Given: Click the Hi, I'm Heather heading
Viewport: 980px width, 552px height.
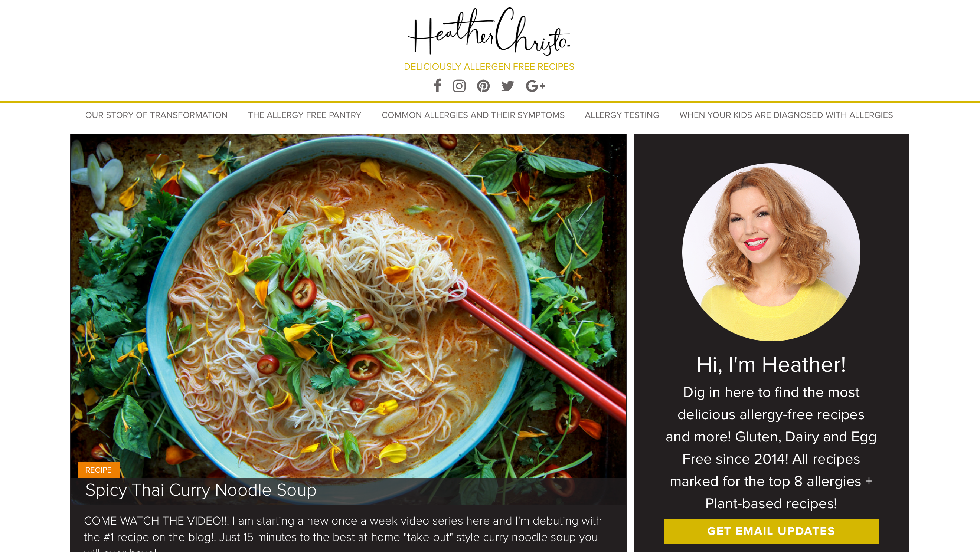Looking at the screenshot, I should point(771,365).
